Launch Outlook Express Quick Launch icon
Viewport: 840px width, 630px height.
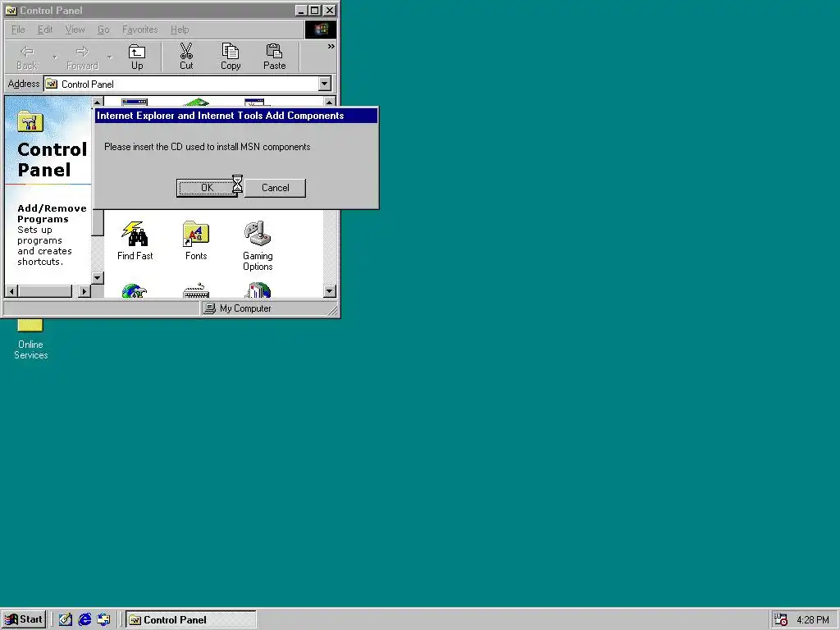click(x=103, y=620)
